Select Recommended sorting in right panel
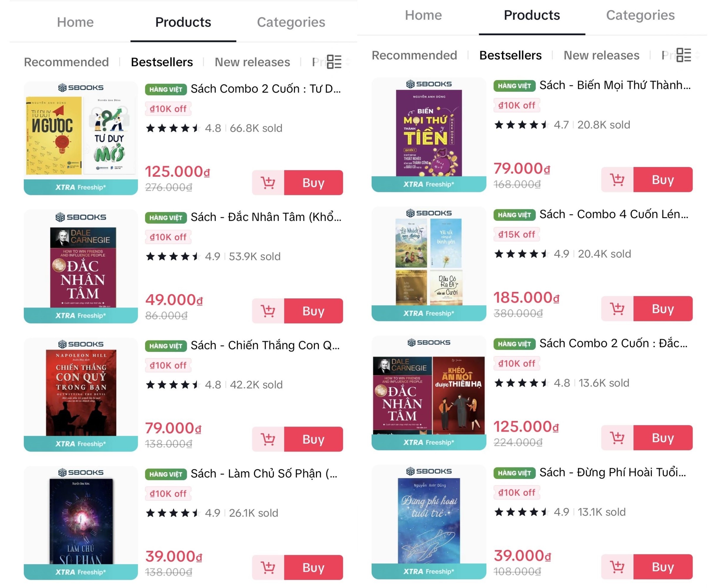This screenshot has width=725, height=588. [414, 55]
